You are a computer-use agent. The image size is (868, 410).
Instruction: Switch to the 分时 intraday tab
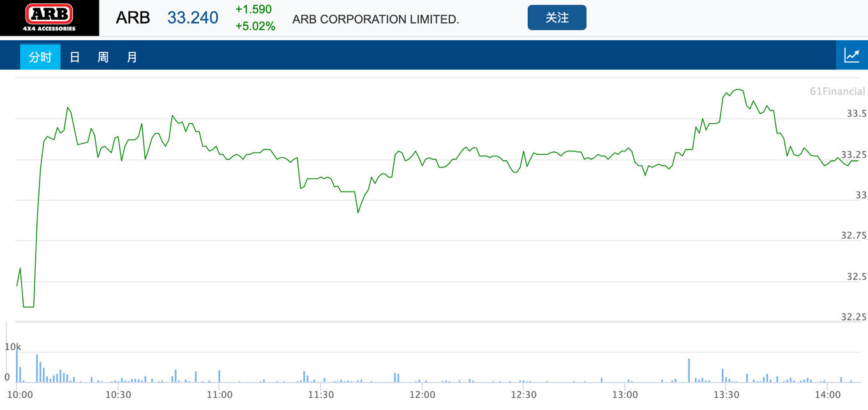pyautogui.click(x=40, y=57)
